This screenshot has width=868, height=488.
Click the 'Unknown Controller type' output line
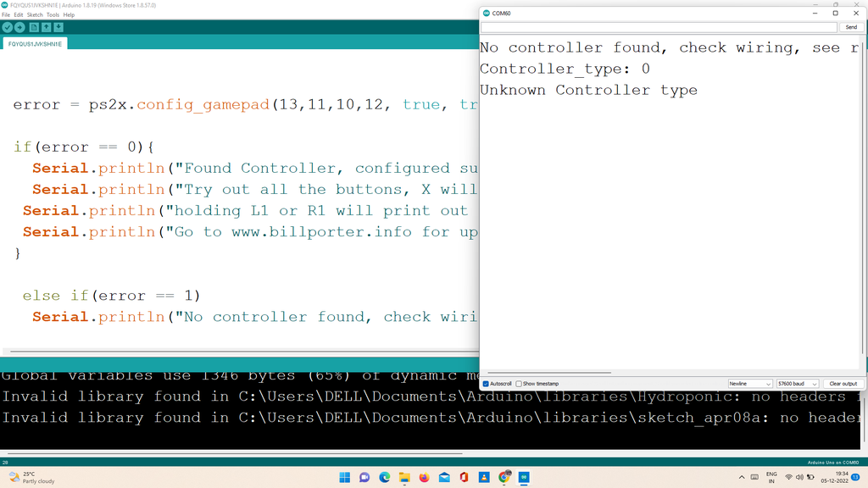click(588, 90)
